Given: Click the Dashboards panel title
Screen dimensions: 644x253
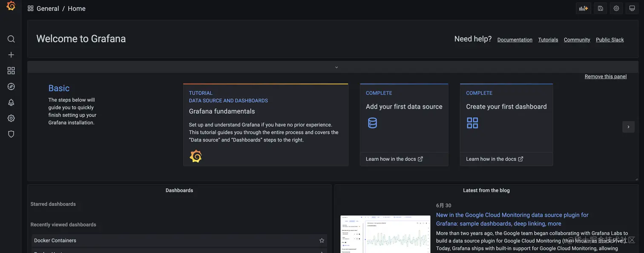Looking at the screenshot, I should [x=179, y=190].
